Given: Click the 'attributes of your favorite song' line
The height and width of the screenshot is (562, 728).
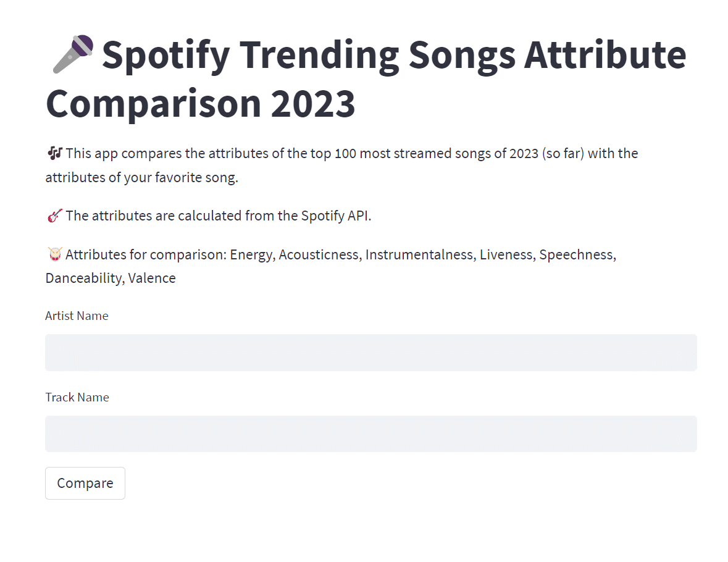Looking at the screenshot, I should pyautogui.click(x=141, y=177).
